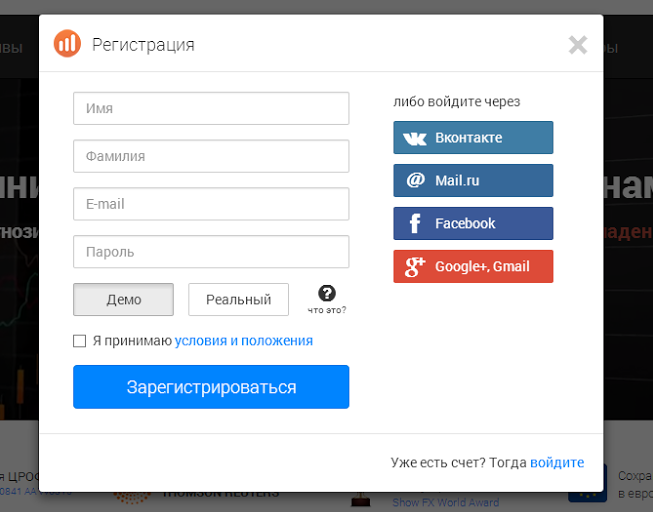Click the войдите login link
The image size is (653, 512).
(x=557, y=462)
